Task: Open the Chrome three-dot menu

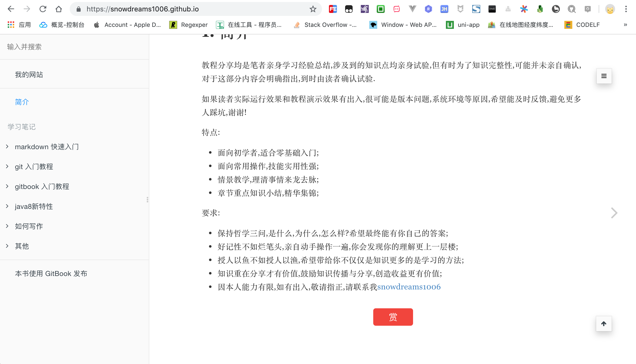Action: coord(626,9)
